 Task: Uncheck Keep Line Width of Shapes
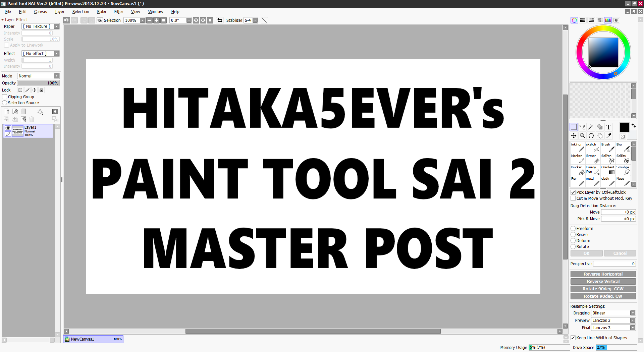coord(573,338)
